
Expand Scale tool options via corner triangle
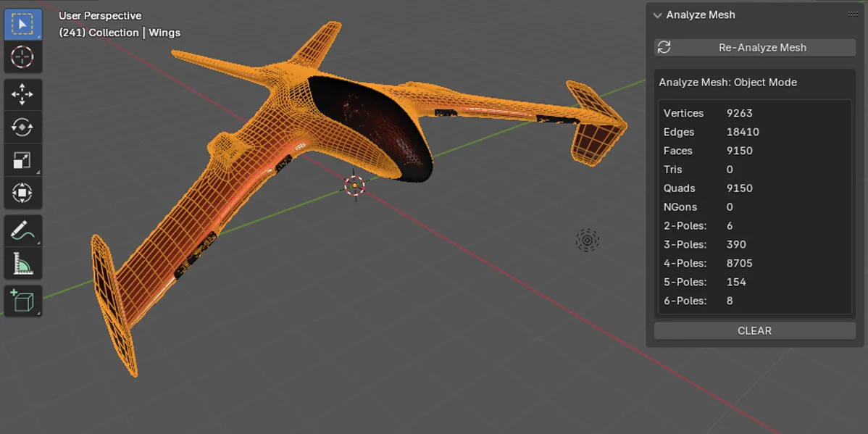[x=36, y=170]
